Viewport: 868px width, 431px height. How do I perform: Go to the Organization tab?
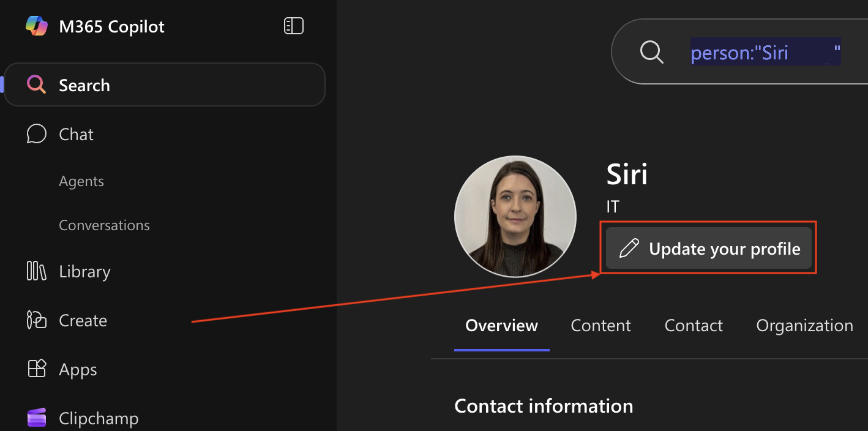pyautogui.click(x=804, y=326)
